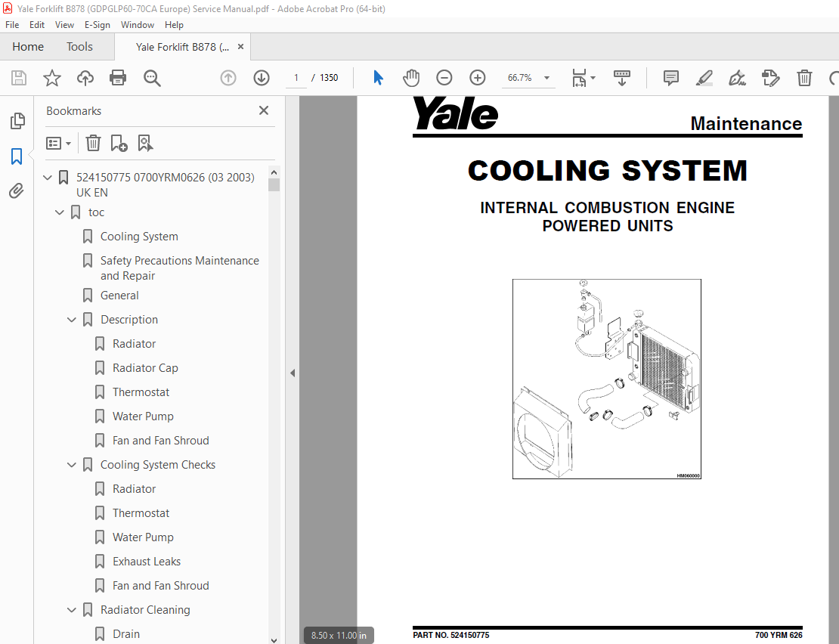Upload file to cloud icon
The width and height of the screenshot is (839, 644).
pos(85,78)
